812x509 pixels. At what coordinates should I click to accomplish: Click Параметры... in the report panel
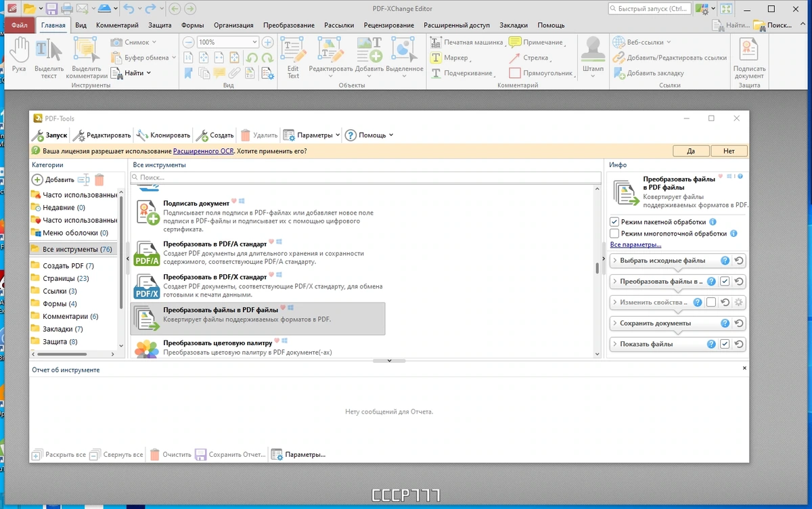pos(298,455)
